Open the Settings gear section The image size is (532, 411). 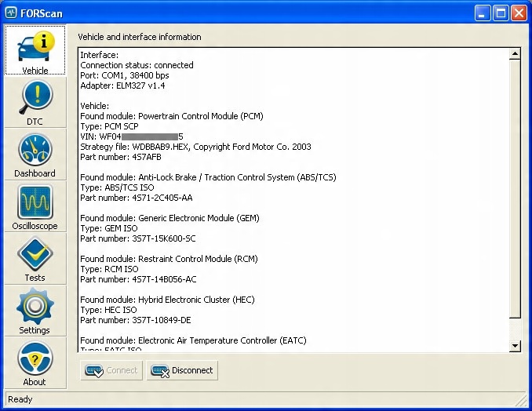(35, 311)
